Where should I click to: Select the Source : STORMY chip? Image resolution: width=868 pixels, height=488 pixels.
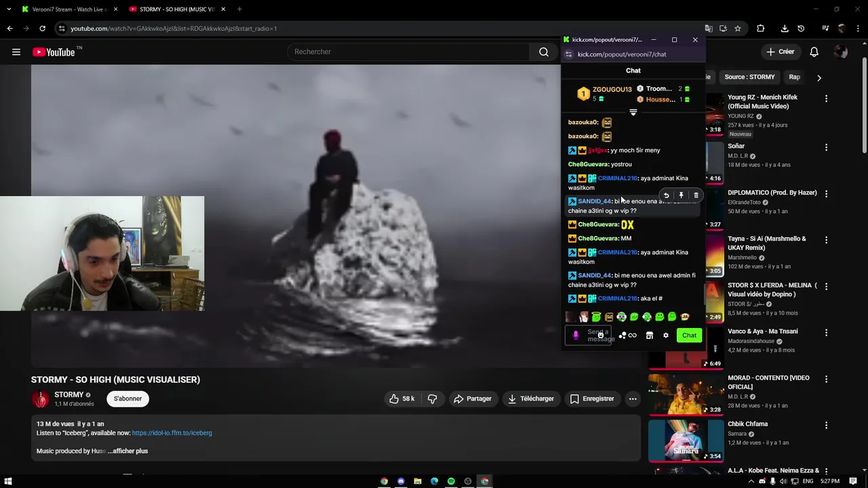[x=749, y=77]
